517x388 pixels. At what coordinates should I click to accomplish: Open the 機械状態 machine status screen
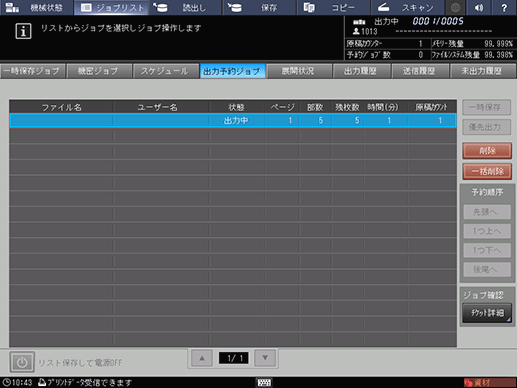click(36, 7)
